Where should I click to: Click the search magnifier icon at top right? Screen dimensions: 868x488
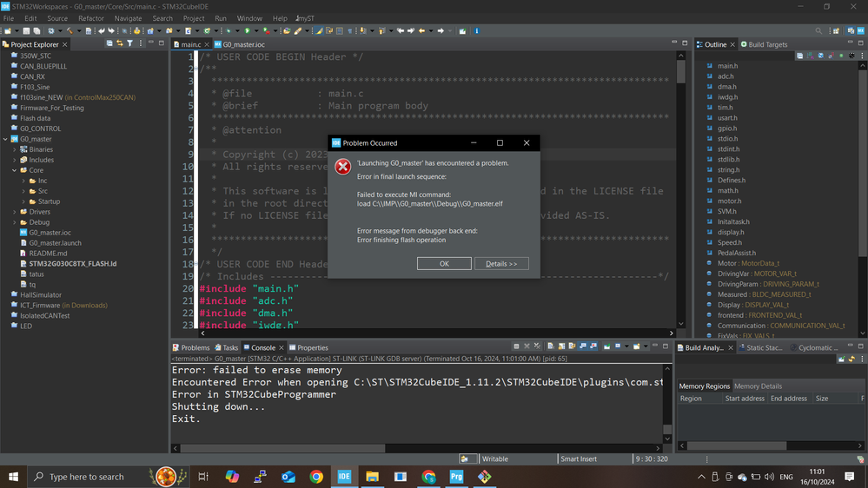[818, 31]
